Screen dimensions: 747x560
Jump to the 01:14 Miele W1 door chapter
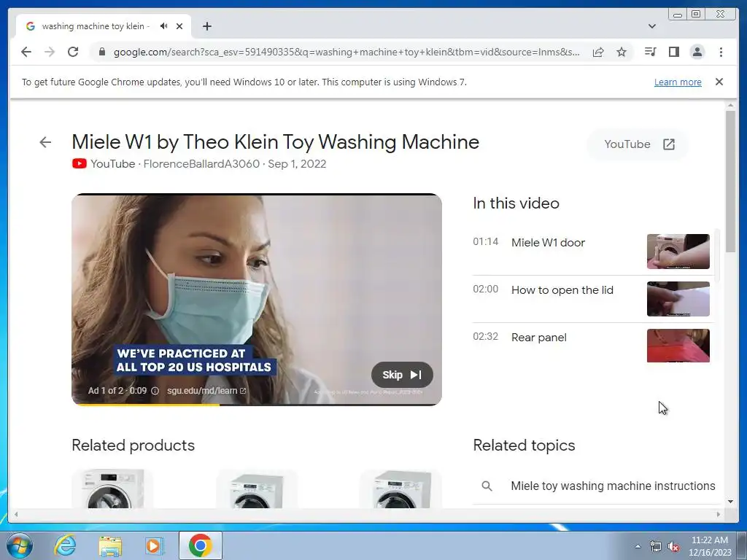591,252
